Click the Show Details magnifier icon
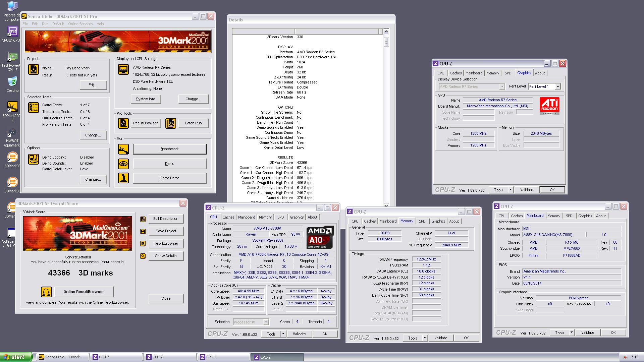Viewport: 644px width, 362px height. point(143,256)
